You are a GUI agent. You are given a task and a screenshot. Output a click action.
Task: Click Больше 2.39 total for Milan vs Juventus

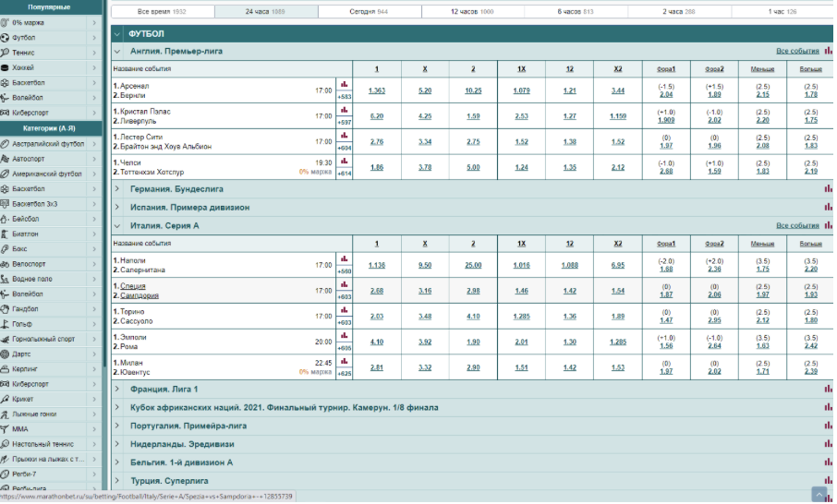pos(811,371)
